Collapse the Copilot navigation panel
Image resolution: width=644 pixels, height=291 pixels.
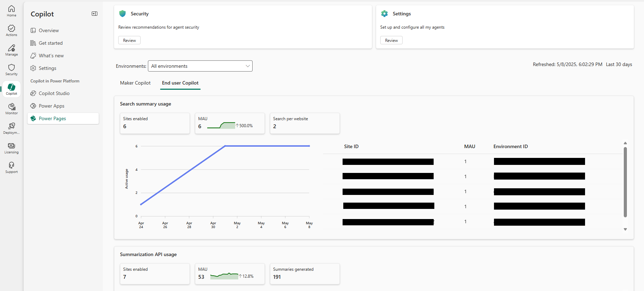pyautogui.click(x=95, y=14)
